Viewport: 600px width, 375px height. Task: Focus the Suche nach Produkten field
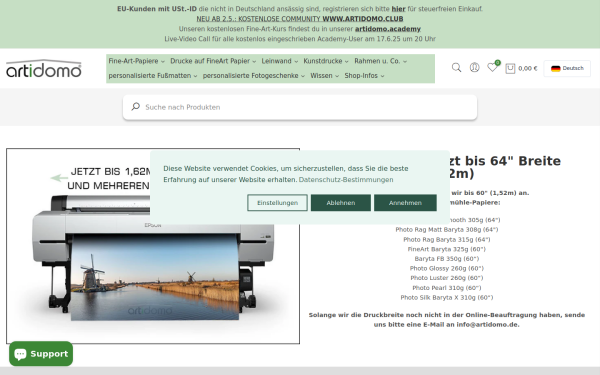[300, 107]
